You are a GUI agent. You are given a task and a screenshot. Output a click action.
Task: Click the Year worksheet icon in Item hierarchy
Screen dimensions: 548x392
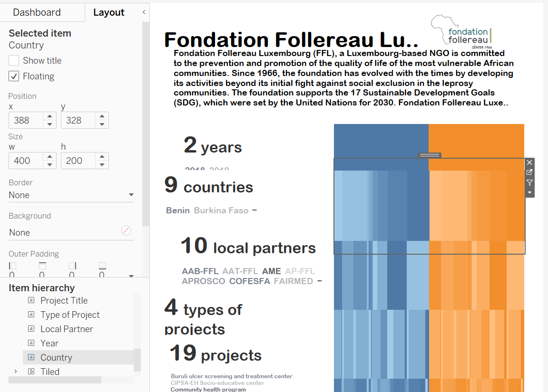click(32, 343)
